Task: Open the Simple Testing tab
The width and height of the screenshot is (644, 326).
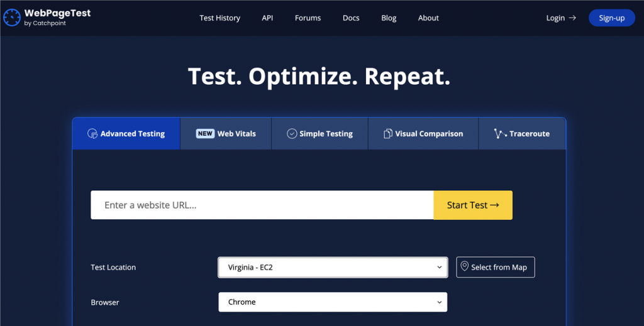Action: [319, 134]
